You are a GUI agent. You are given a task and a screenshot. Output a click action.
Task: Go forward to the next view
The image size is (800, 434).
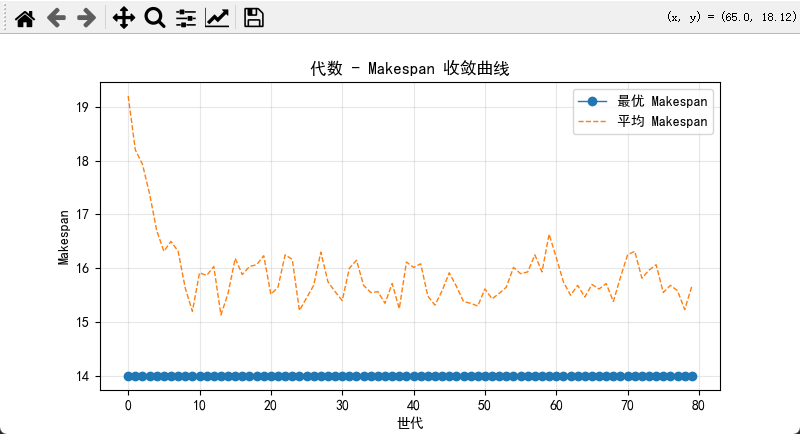pos(87,17)
